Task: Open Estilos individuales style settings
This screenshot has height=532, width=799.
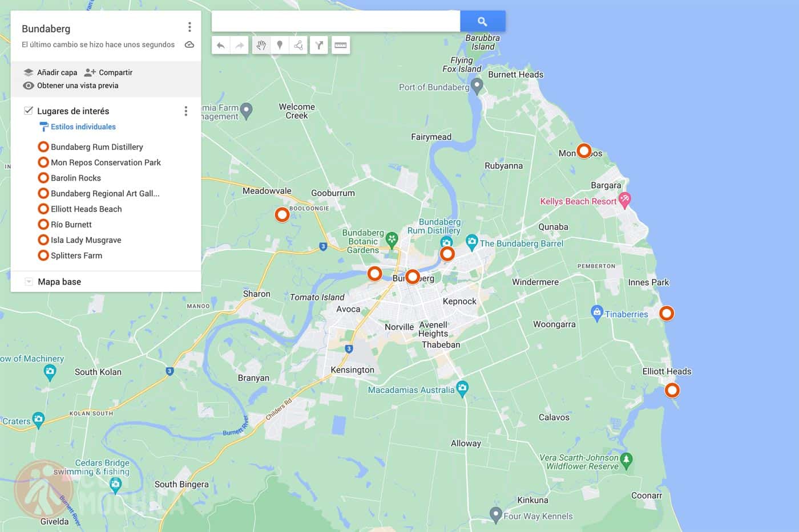Action: (x=78, y=127)
